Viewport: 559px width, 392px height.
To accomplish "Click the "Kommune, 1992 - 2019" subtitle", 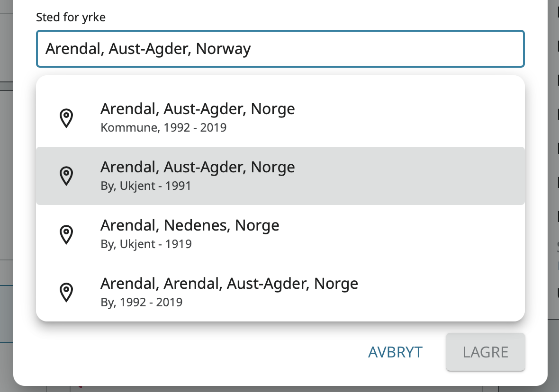I will point(163,128).
